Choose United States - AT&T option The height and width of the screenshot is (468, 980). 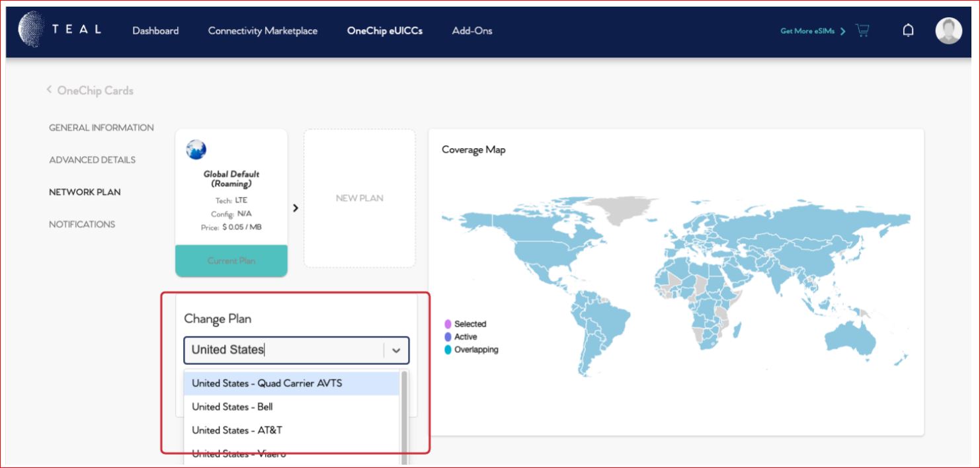pyautogui.click(x=292, y=430)
